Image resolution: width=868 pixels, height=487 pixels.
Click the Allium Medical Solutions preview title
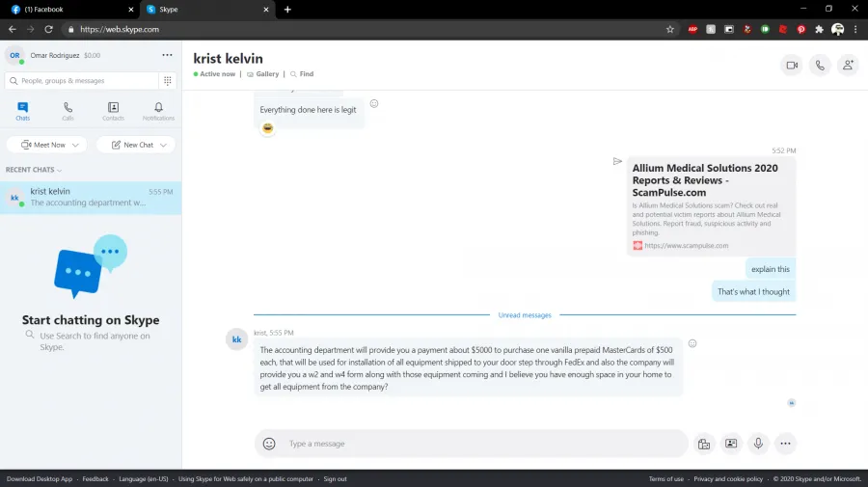[x=705, y=180]
